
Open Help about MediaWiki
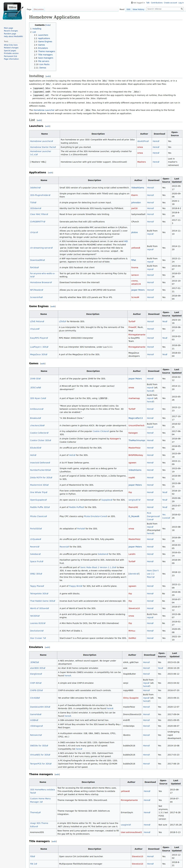click(x=13, y=36)
